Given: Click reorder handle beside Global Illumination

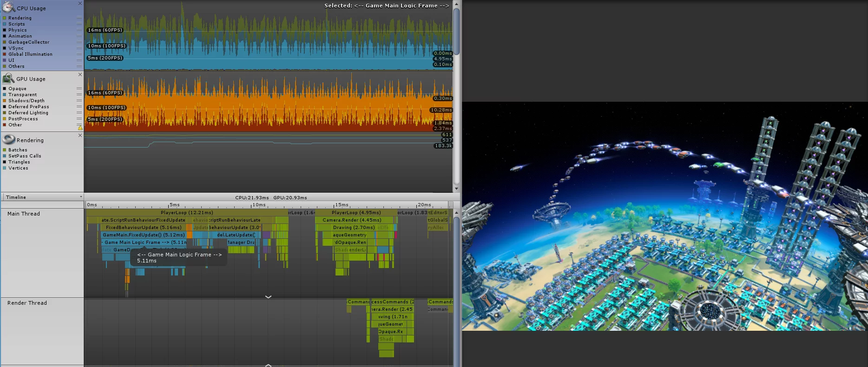Looking at the screenshot, I should [x=79, y=54].
